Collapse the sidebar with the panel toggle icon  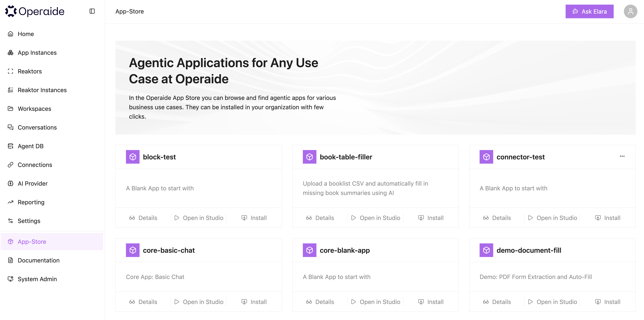[x=92, y=11]
